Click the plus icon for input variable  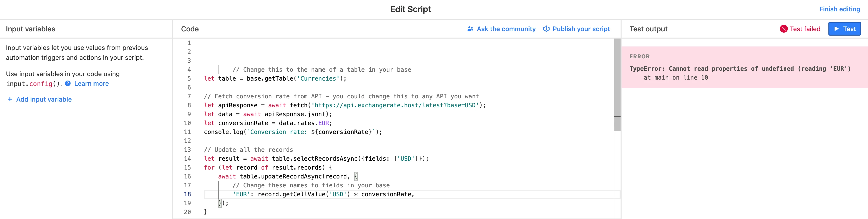click(10, 99)
